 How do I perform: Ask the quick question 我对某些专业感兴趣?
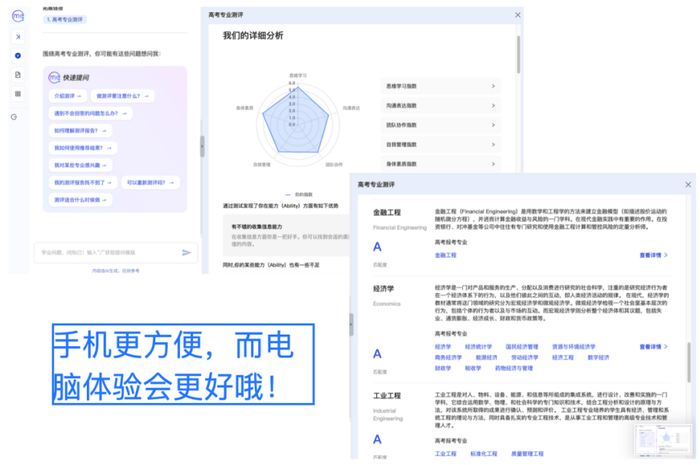[x=80, y=165]
